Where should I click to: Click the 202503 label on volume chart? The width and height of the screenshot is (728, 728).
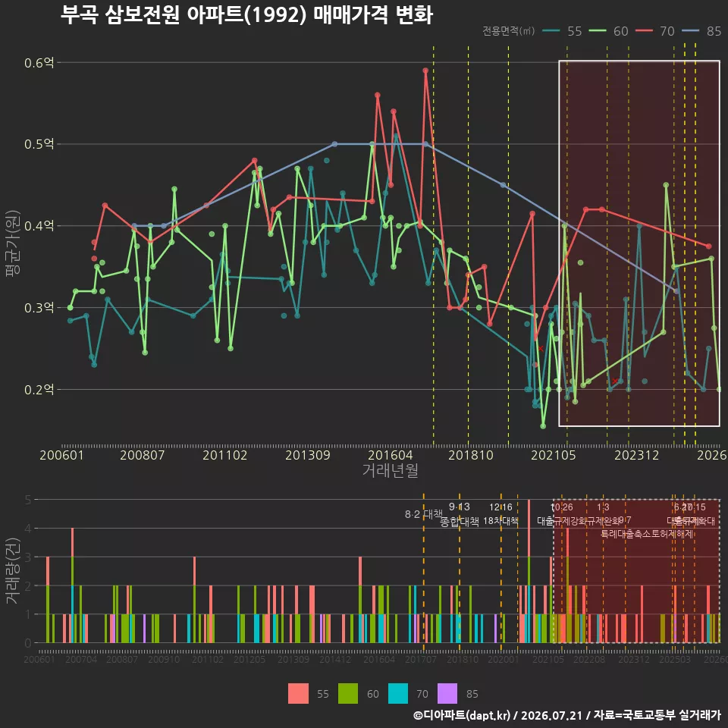pyautogui.click(x=675, y=659)
